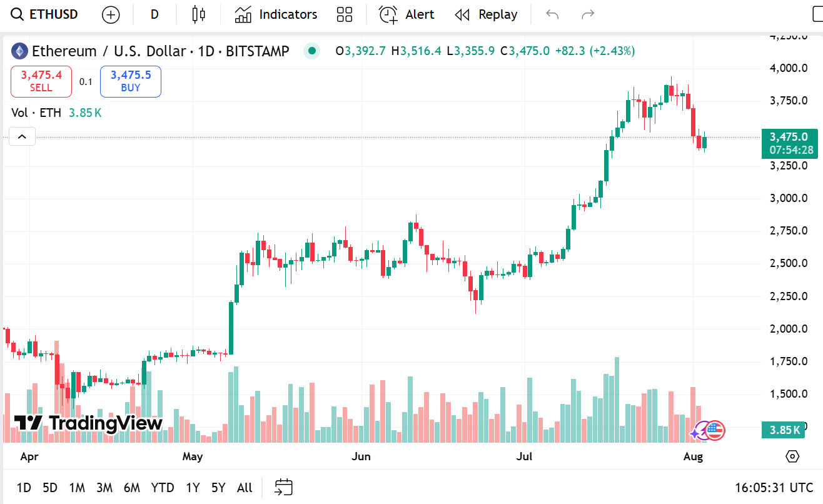
Task: Open the layout templates grid icon
Action: (x=345, y=14)
